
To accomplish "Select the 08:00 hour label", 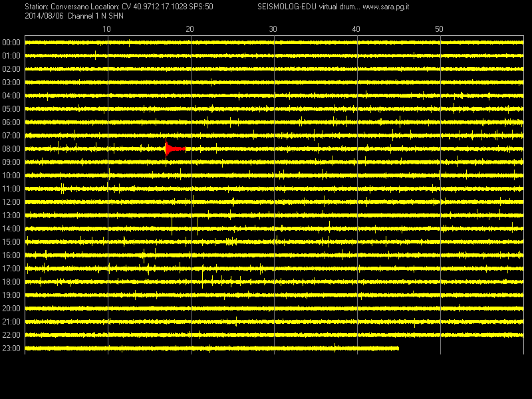I will (x=11, y=149).
